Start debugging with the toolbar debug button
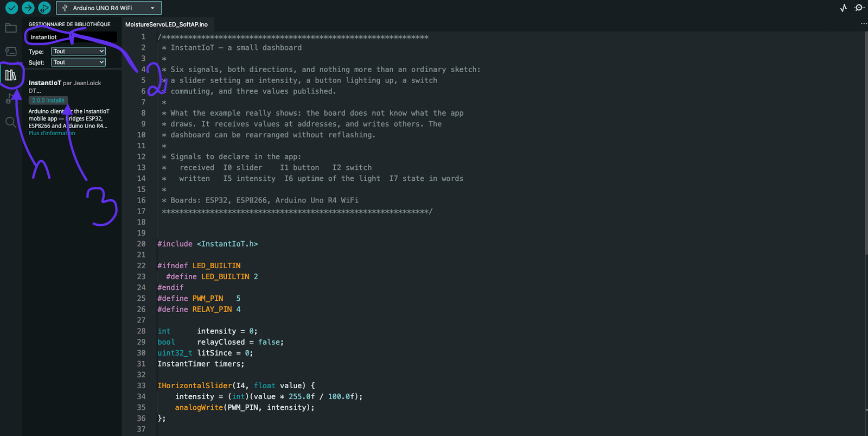Image resolution: width=868 pixels, height=436 pixels. [44, 8]
